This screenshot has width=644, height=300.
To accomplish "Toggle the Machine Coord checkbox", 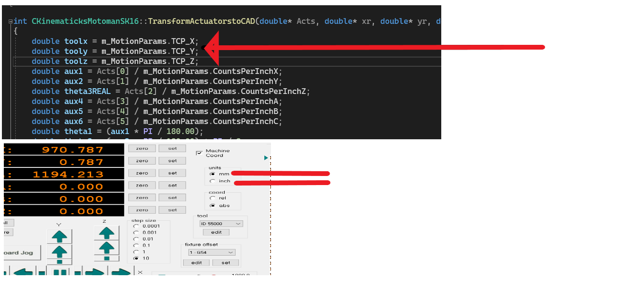I will point(199,153).
